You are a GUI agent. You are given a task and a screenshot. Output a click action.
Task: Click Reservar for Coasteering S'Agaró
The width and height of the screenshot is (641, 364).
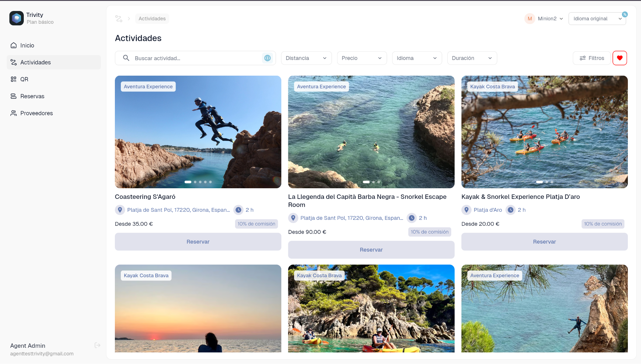[198, 242]
